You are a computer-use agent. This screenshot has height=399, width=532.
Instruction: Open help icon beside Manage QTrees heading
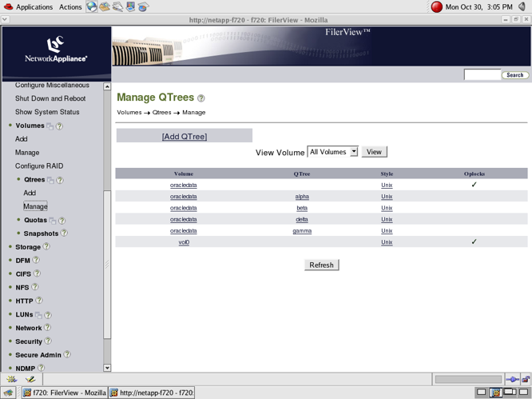point(201,98)
